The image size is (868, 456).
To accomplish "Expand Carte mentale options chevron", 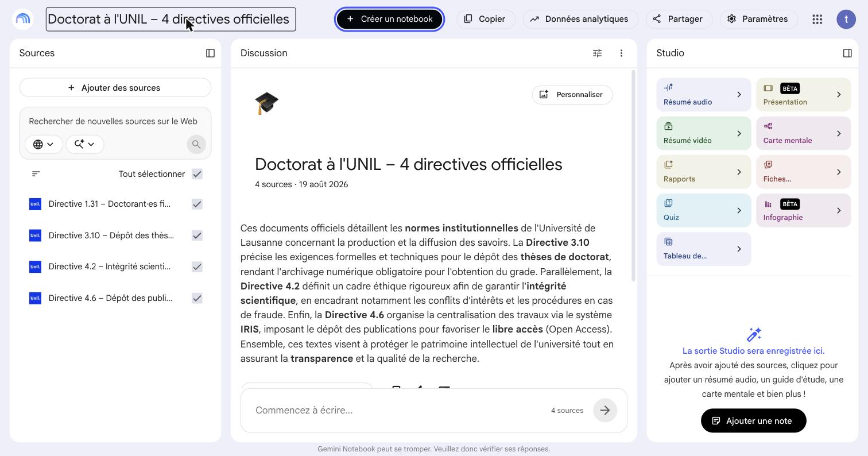I will (x=839, y=133).
